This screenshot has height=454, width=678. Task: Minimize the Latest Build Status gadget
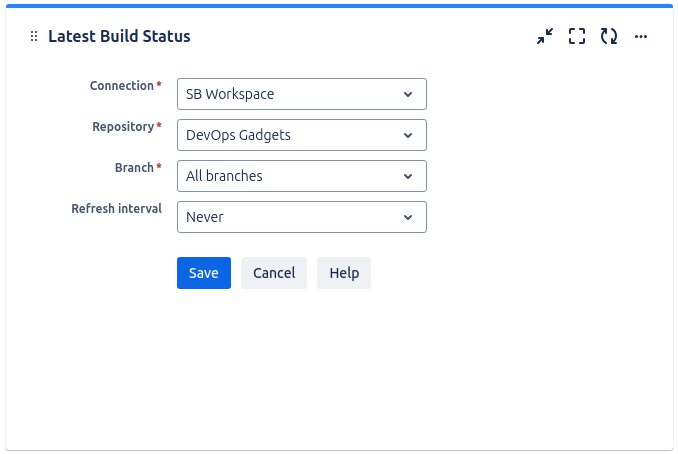point(544,36)
